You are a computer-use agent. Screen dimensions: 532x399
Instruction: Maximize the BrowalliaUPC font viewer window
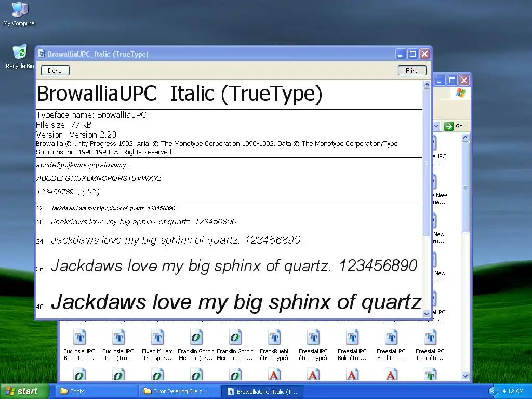point(413,54)
